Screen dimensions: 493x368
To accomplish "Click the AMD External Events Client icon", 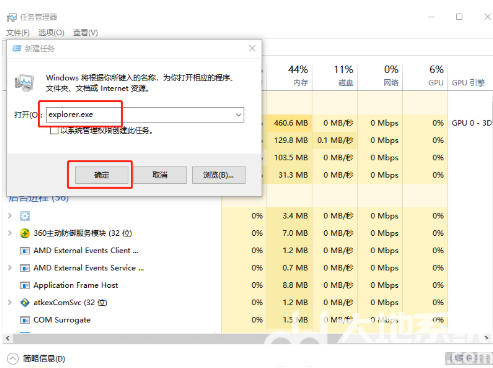I will [x=25, y=251].
